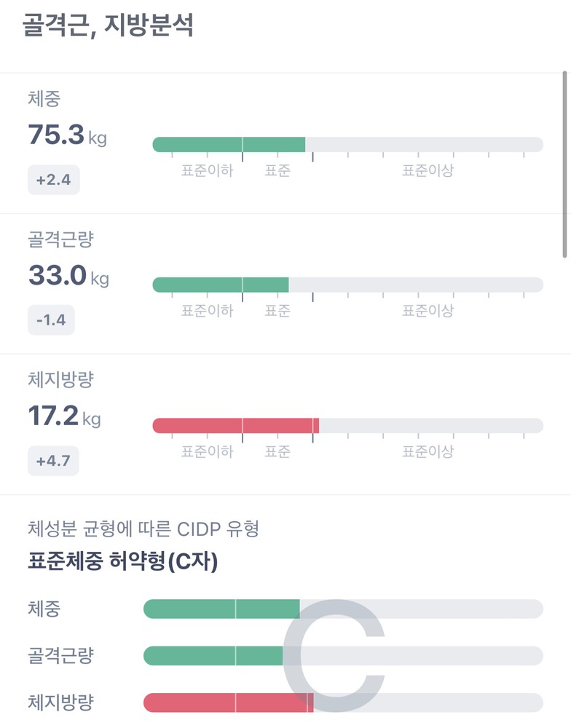Click the green 체중 bar beside 75.3 kg
The width and height of the screenshot is (571, 728).
pyautogui.click(x=228, y=144)
